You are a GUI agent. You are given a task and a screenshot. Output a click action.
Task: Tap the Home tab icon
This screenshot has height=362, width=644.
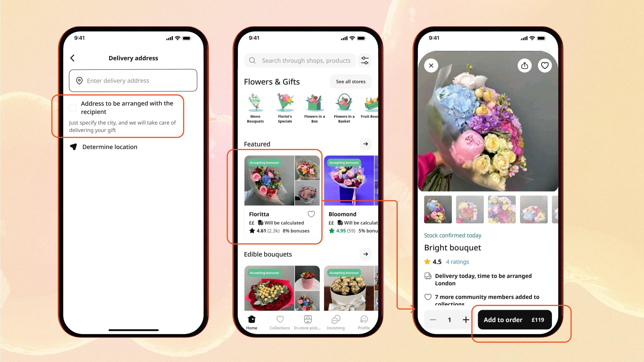(252, 320)
